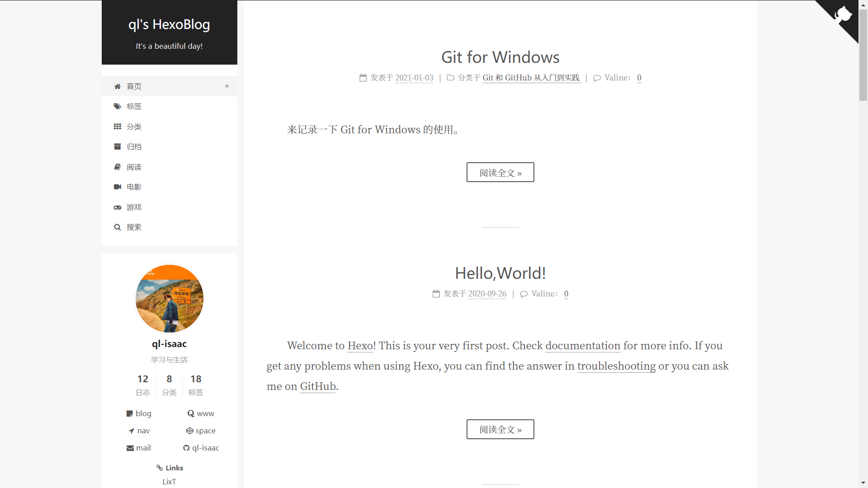Open the 18 标签 tag count
The width and height of the screenshot is (868, 488).
[196, 385]
